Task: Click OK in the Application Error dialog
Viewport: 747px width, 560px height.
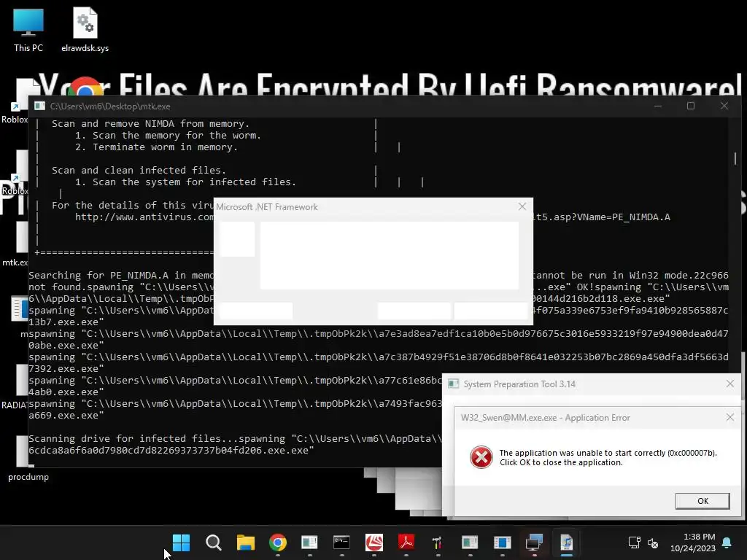Action: point(703,501)
